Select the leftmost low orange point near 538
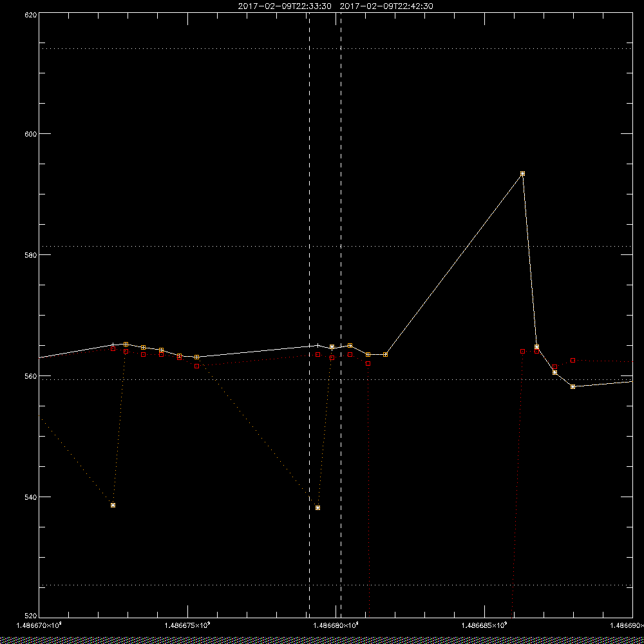Image resolution: width=644 pixels, height=644 pixels. (x=113, y=505)
